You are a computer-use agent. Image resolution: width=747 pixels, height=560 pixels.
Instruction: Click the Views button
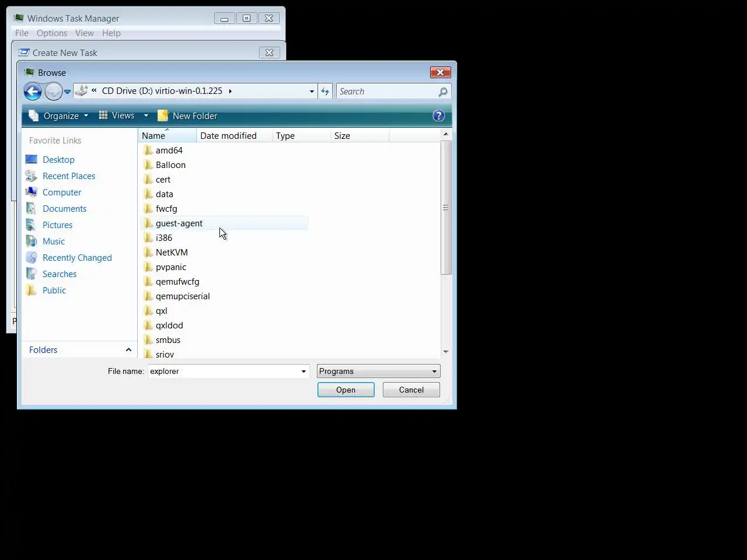117,116
